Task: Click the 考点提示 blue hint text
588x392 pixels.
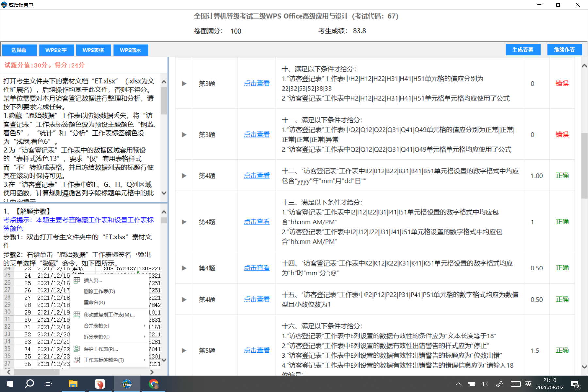Action: [x=78, y=224]
